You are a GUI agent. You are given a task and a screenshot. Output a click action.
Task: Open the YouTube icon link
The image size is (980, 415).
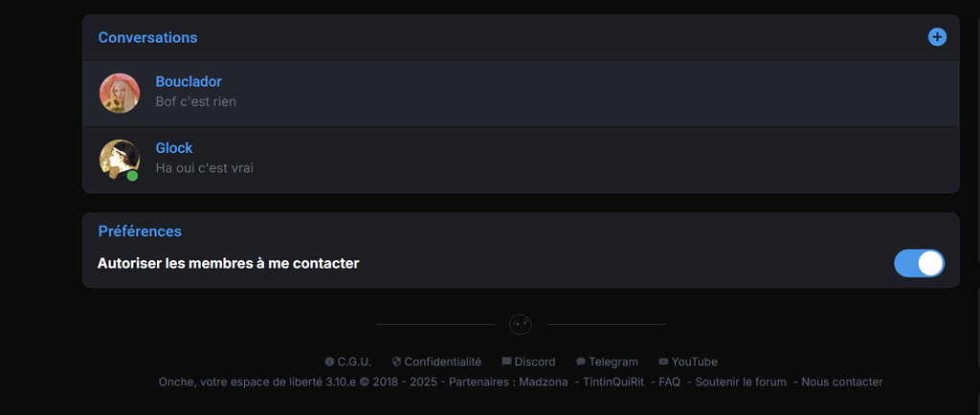click(663, 362)
